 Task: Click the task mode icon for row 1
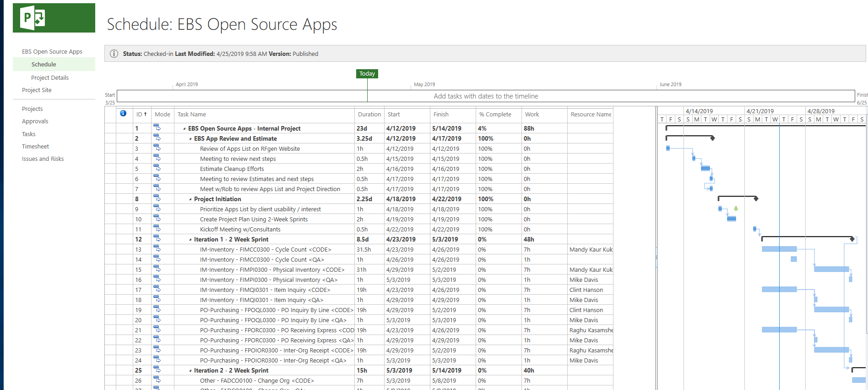click(157, 128)
